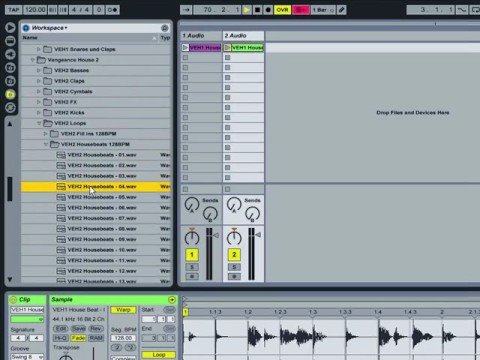This screenshot has width=480, height=360.
Task: Click the transport Play button
Action: coord(246,10)
